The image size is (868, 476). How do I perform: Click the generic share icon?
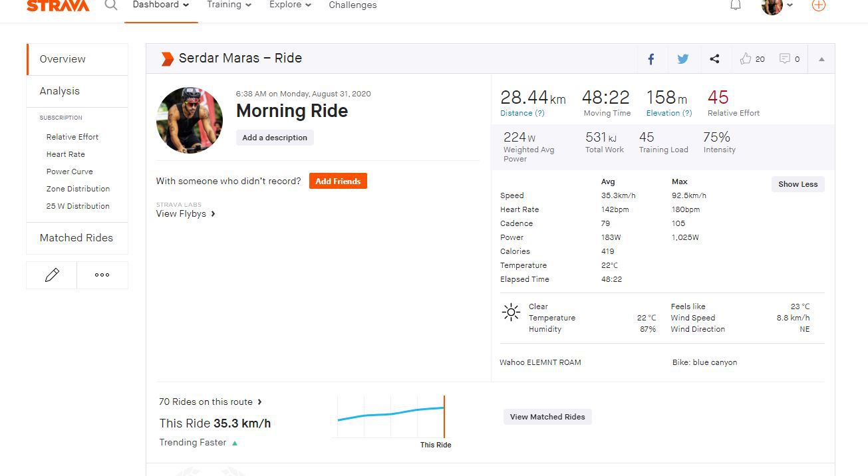coord(714,59)
